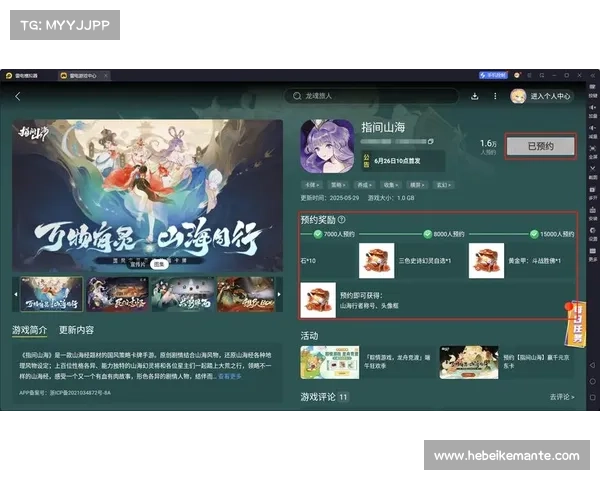
Task: Click the user avatar beside 进入个人中心
Action: click(518, 96)
